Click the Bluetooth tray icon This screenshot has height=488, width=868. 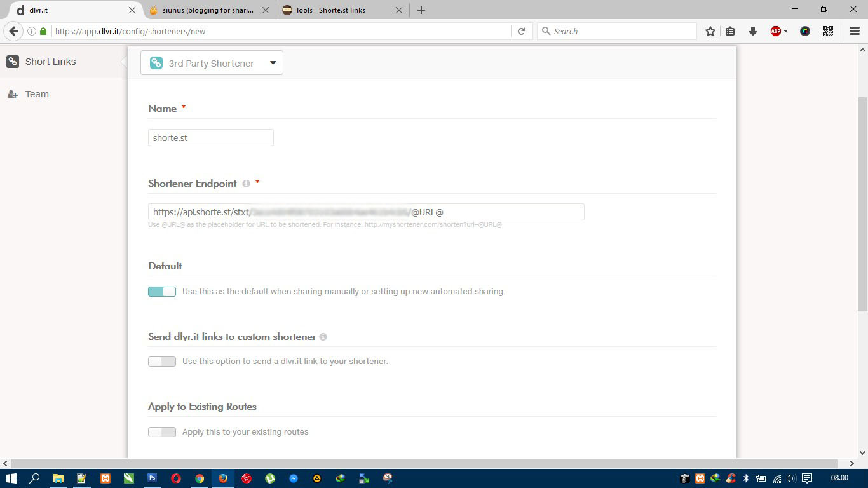[747, 478]
